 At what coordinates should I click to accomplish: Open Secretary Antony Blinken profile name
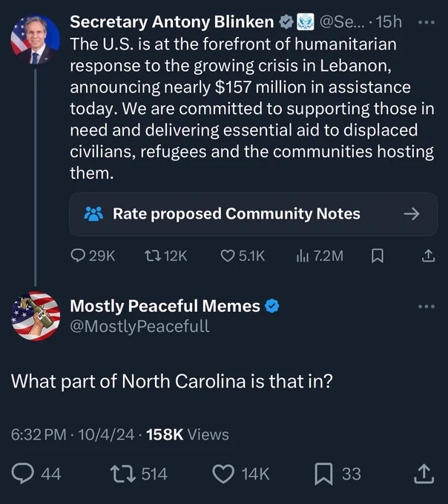tap(172, 21)
